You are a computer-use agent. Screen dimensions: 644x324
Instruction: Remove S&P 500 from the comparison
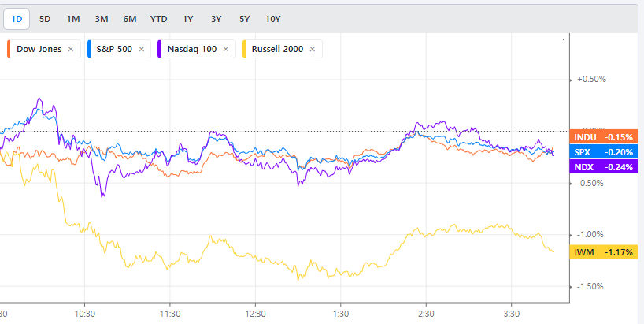pyautogui.click(x=142, y=49)
